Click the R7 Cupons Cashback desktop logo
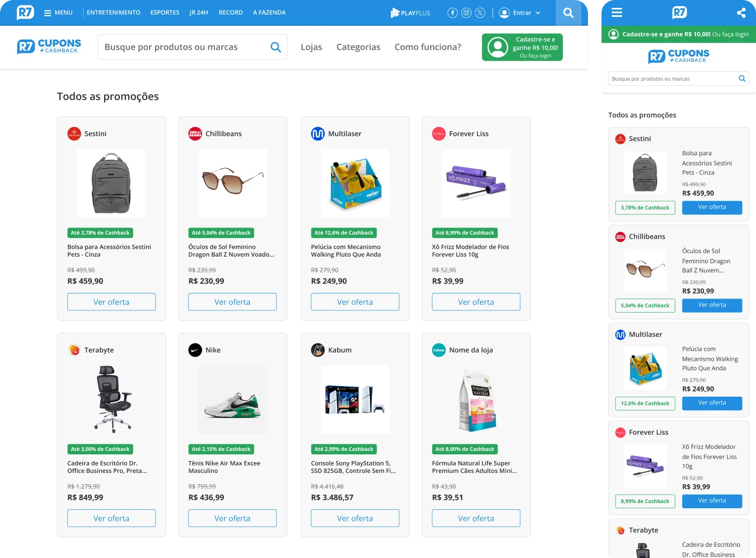The height and width of the screenshot is (558, 756). click(49, 46)
